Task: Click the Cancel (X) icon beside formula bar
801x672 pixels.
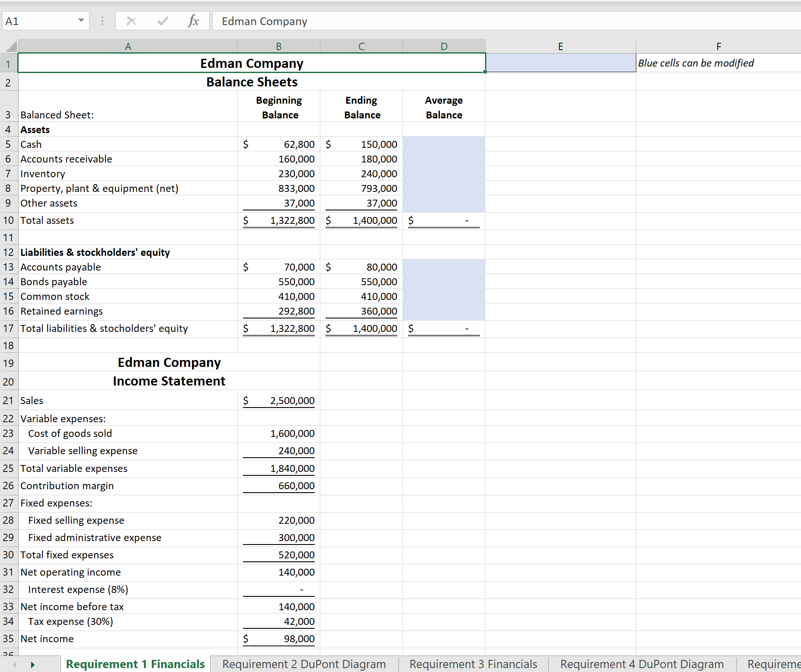Action: [132, 21]
